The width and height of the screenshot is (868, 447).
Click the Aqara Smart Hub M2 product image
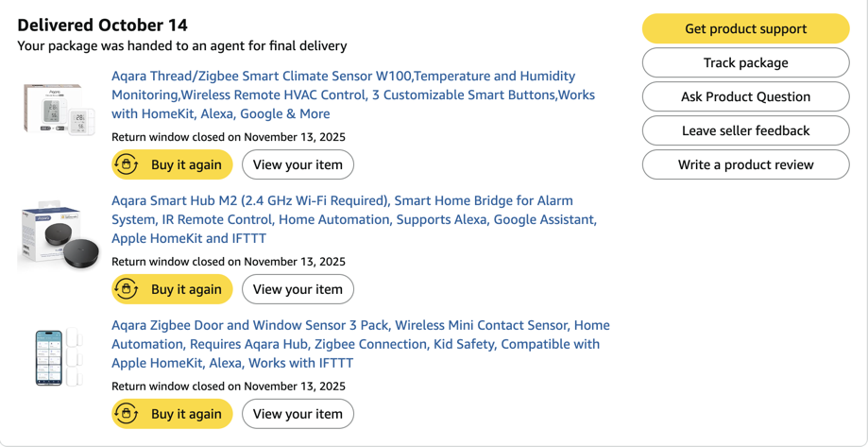coord(59,235)
